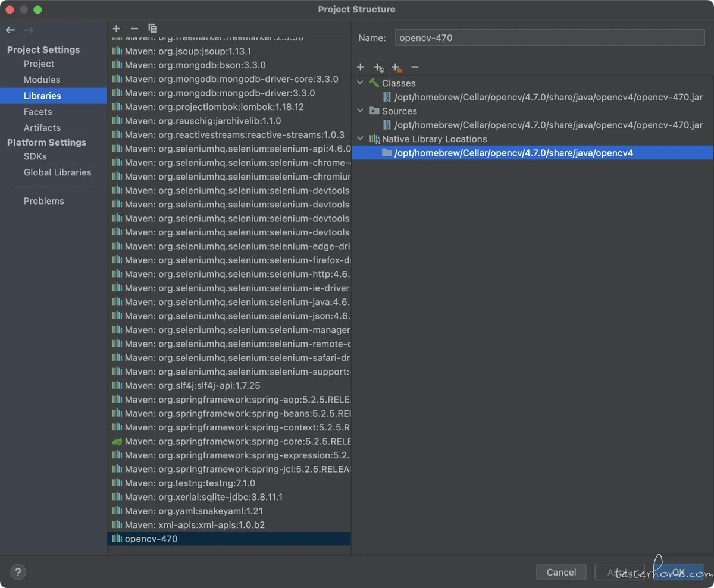Select the Sources tree node label
The image size is (714, 588).
coord(399,111)
